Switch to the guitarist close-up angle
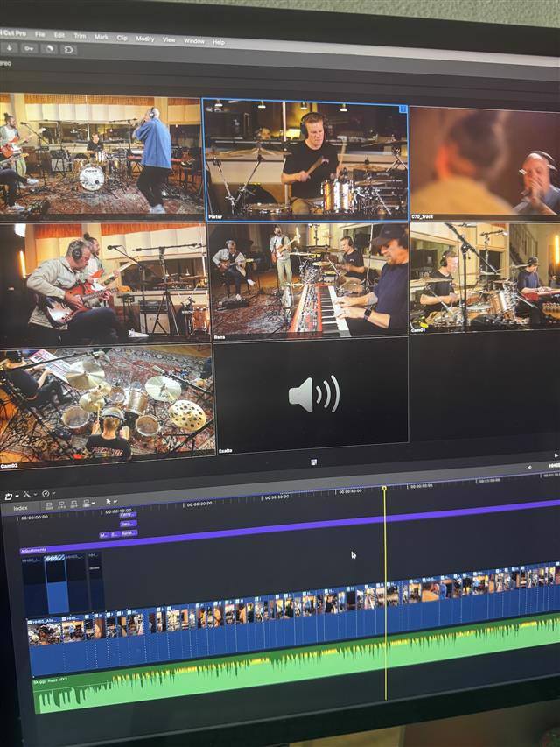 (104, 283)
